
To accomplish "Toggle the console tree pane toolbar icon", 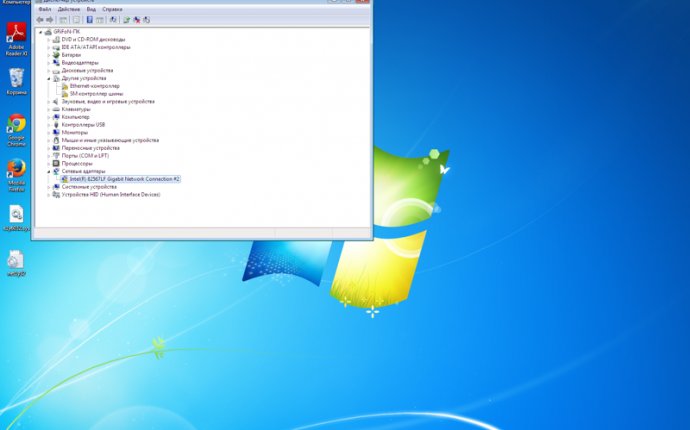I will tap(63, 20).
